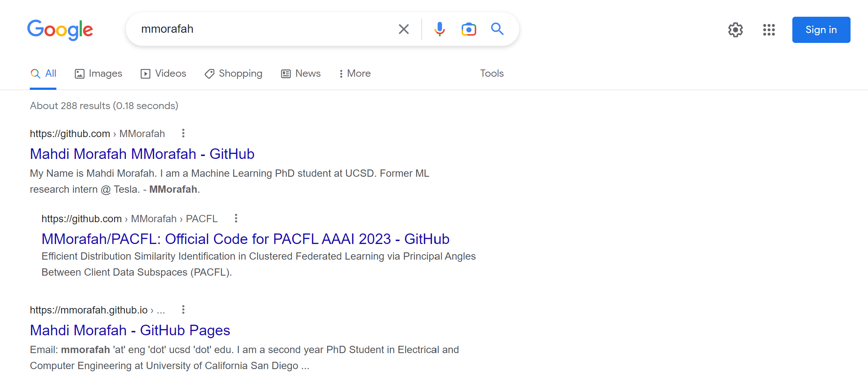Open the three-dot menu beside mmorafah.github.io
This screenshot has height=384, width=868.
(183, 310)
